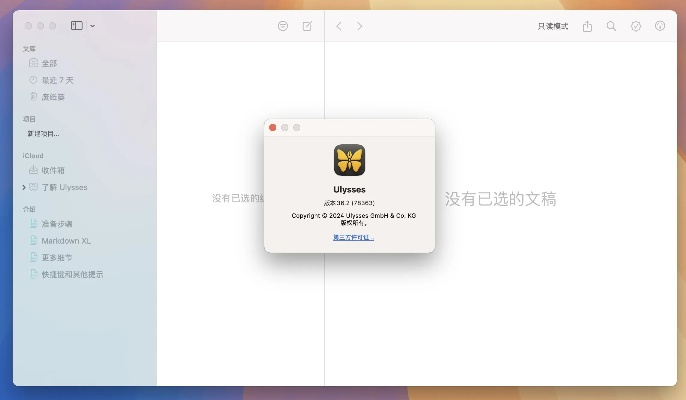The image size is (686, 400).
Task: Click the 只读模式 toolbar button
Action: coord(553,26)
